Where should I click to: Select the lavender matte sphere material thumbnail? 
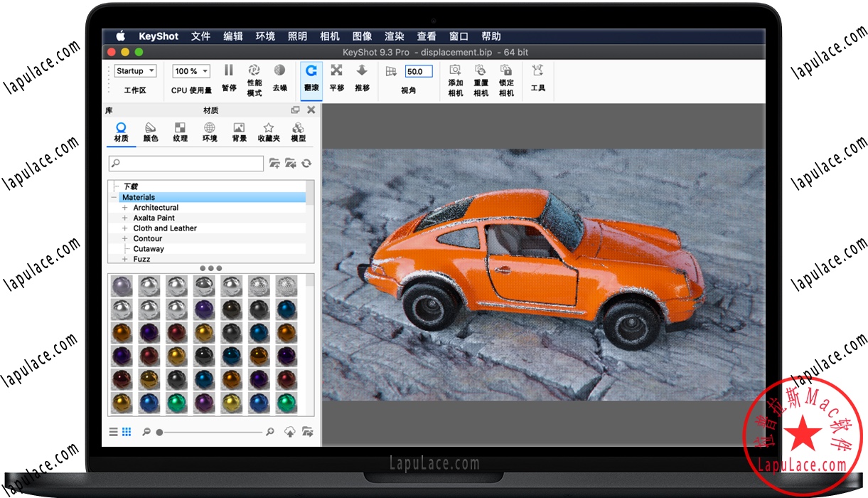coord(122,286)
